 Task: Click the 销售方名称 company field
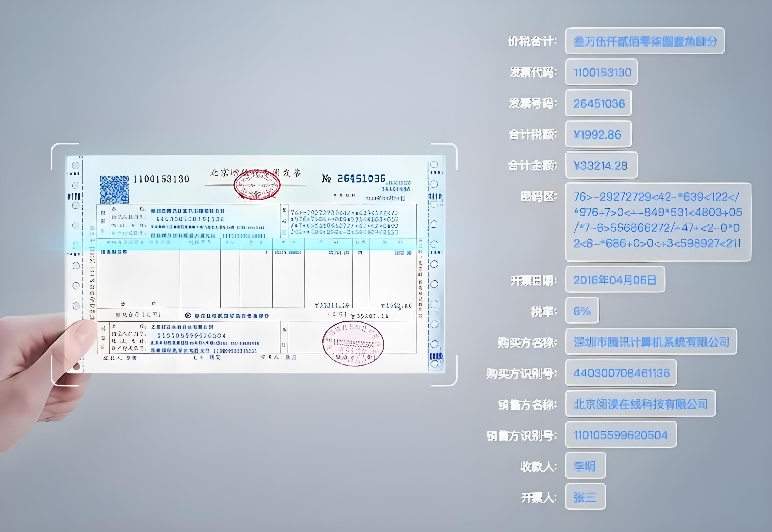tap(640, 403)
